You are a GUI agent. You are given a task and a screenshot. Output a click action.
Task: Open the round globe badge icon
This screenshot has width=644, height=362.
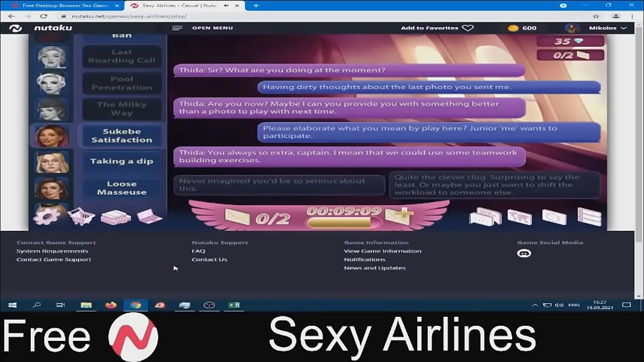(554, 217)
